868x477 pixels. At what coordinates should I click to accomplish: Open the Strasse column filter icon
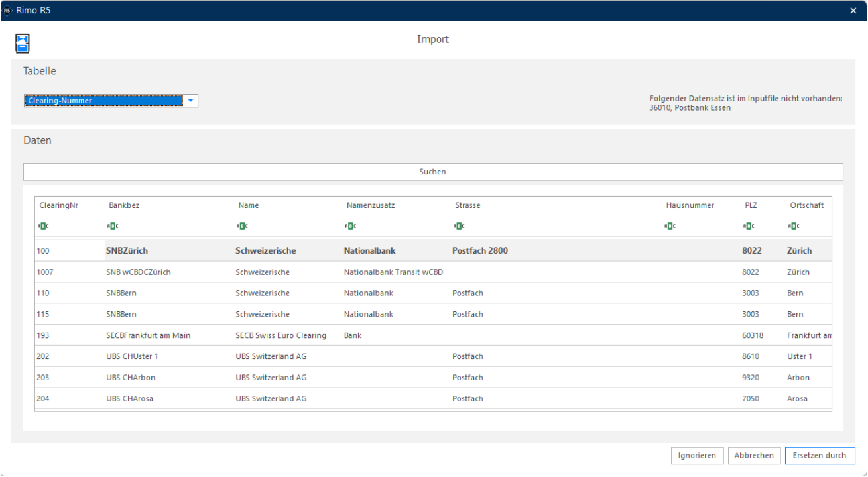[459, 227]
